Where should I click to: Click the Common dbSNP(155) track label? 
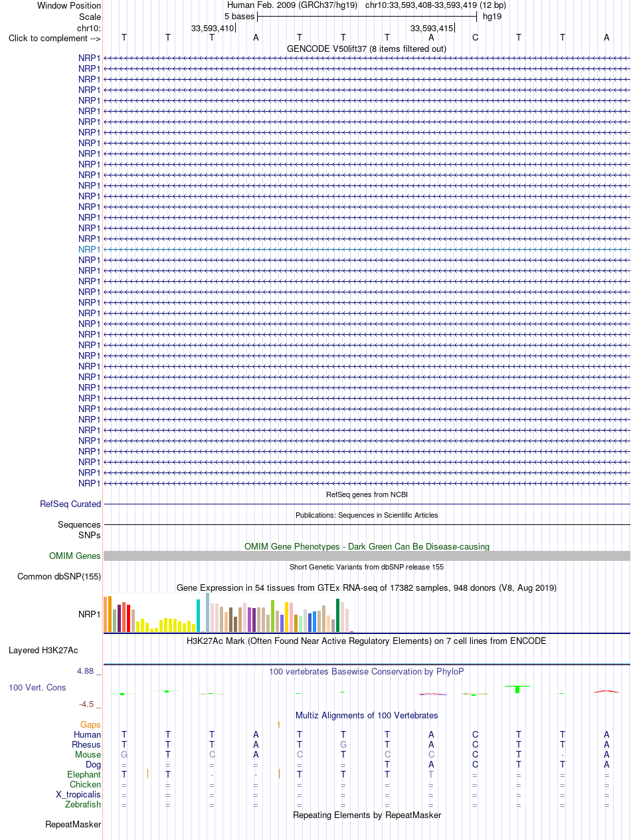[x=59, y=576]
